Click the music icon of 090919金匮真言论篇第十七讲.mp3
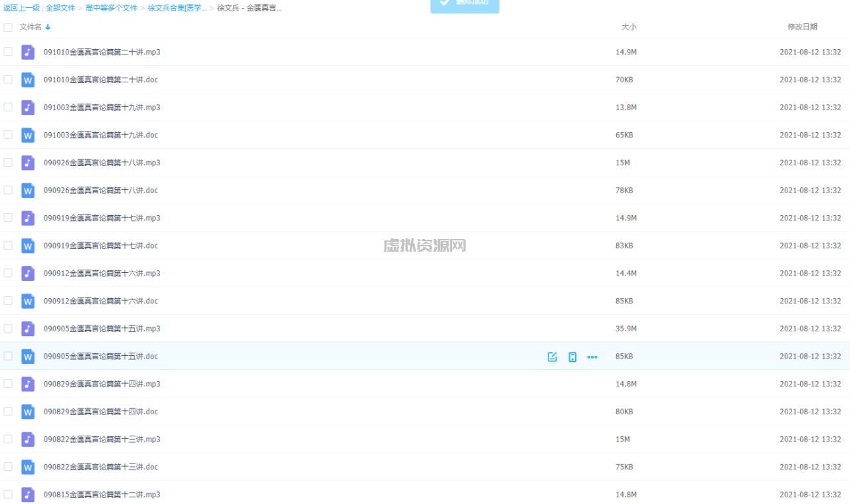This screenshot has width=850, height=504. click(x=28, y=218)
